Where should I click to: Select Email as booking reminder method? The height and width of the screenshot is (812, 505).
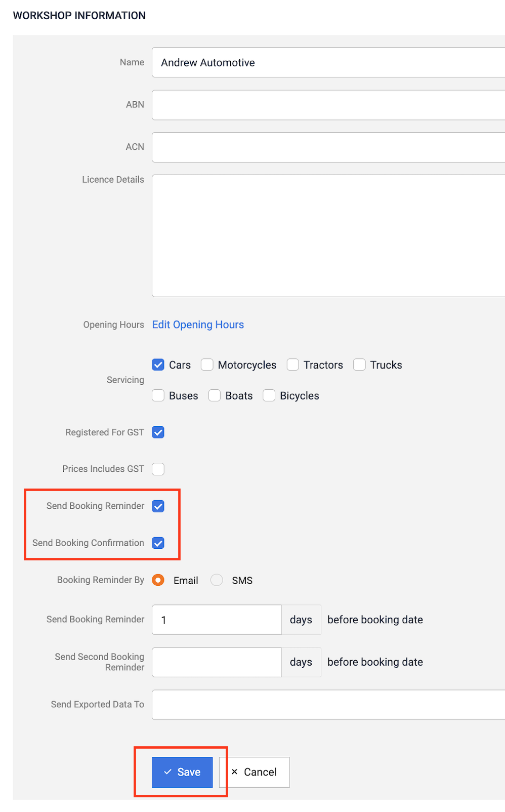[158, 580]
